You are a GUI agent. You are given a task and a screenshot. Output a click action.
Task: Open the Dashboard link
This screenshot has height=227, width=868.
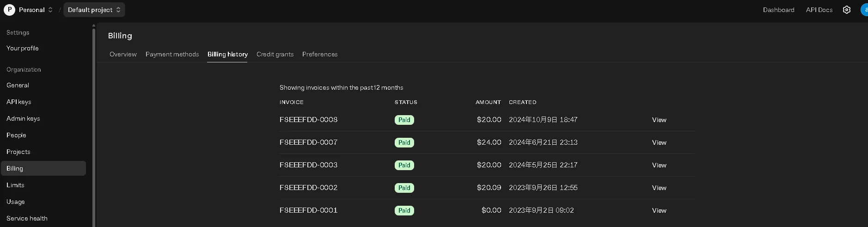coord(778,10)
